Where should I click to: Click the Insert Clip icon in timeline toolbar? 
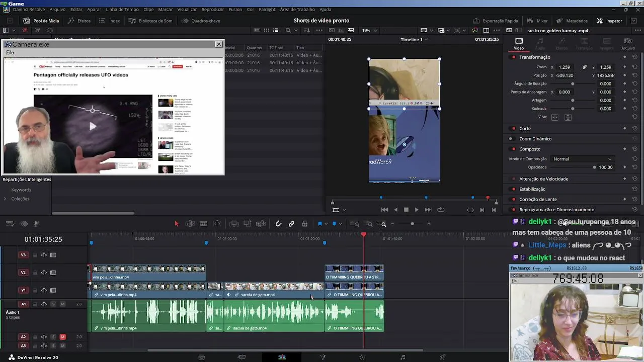tap(234, 224)
